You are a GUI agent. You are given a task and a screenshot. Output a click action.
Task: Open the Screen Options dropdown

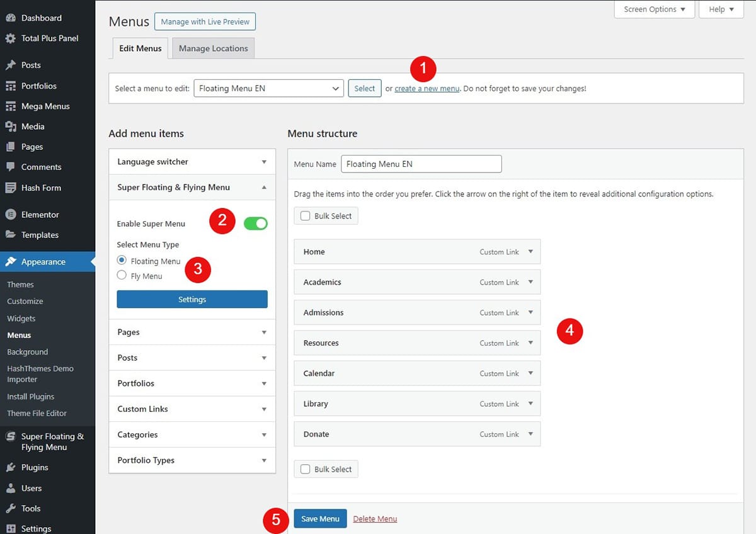tap(654, 9)
